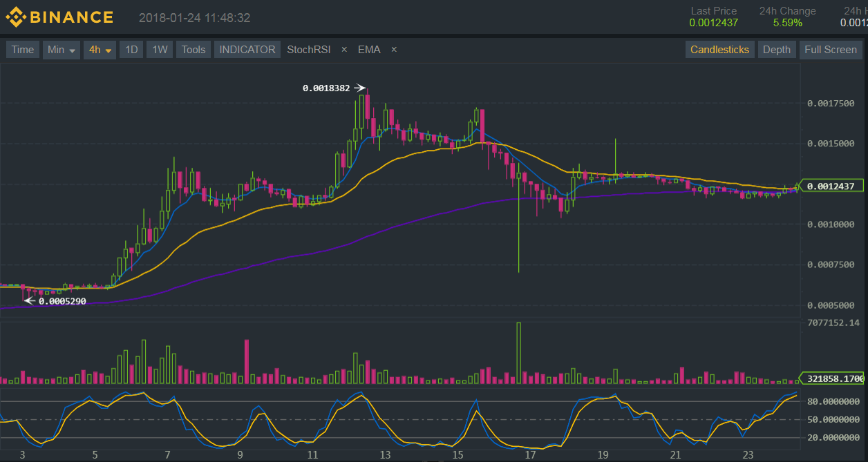Viewport: 868px width, 462px height.
Task: Switch to Candlesticks chart view
Action: click(719, 50)
